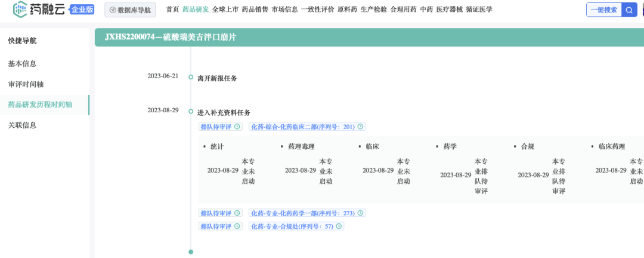Click clock icon on first 排队待审评 tag
This screenshot has height=258, width=644.
tap(237, 127)
